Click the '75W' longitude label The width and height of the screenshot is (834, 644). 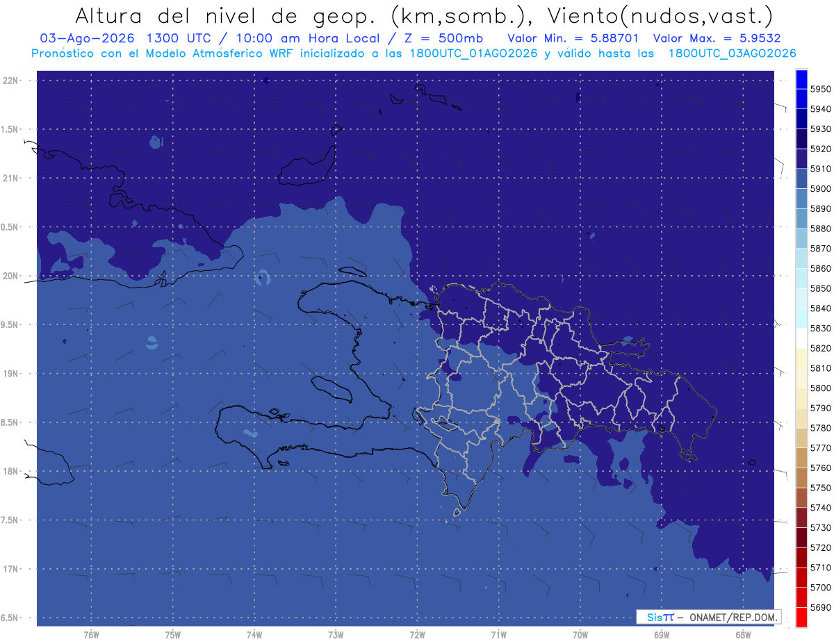click(x=172, y=635)
